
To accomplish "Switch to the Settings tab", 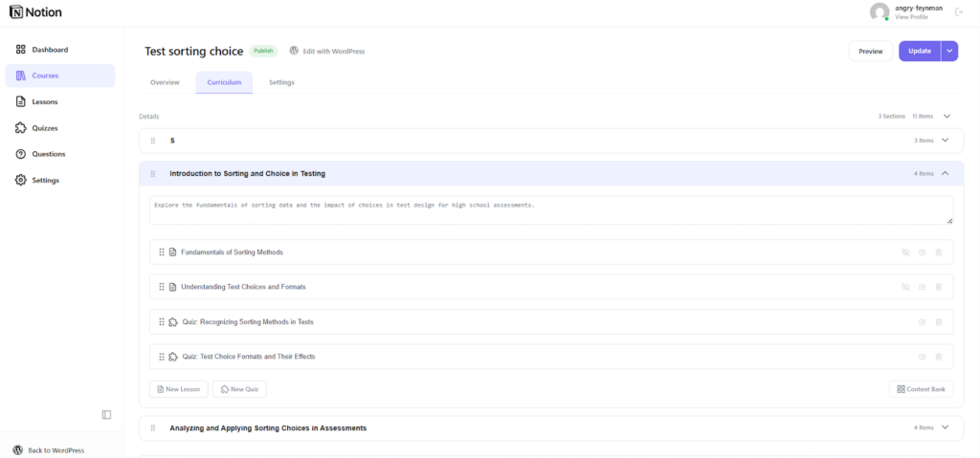I will click(x=281, y=82).
